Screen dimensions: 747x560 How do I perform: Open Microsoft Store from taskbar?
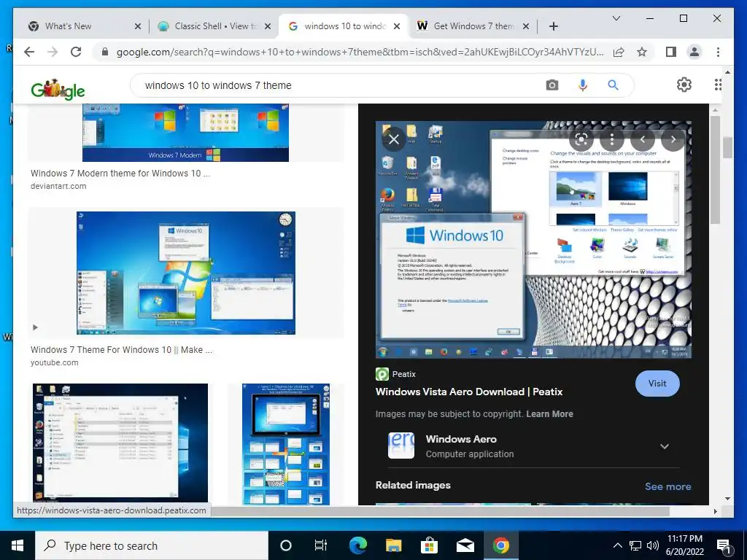pos(429,545)
